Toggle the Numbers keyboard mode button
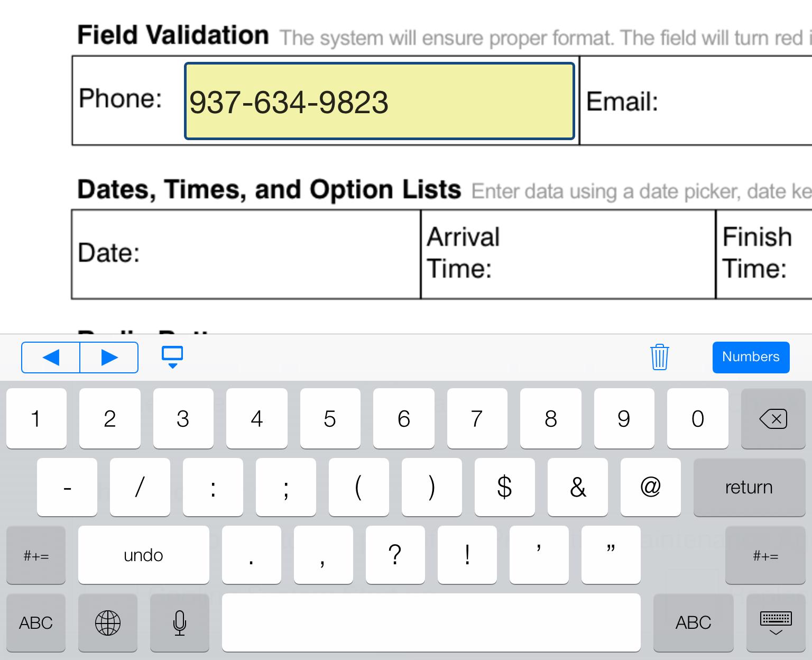Image resolution: width=812 pixels, height=660 pixels. point(751,357)
